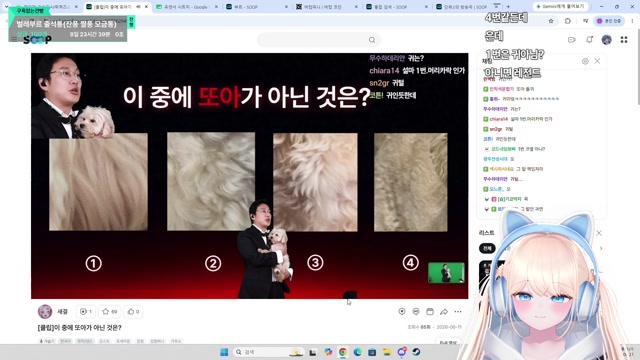Screen dimensions: 640x360
Task: Close the list panel
Action: click(599, 233)
